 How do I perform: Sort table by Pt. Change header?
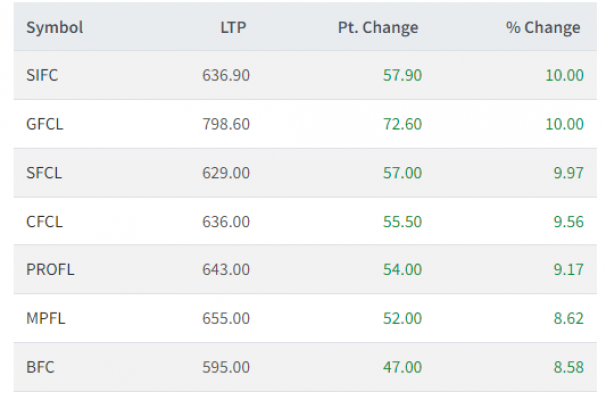(x=378, y=28)
